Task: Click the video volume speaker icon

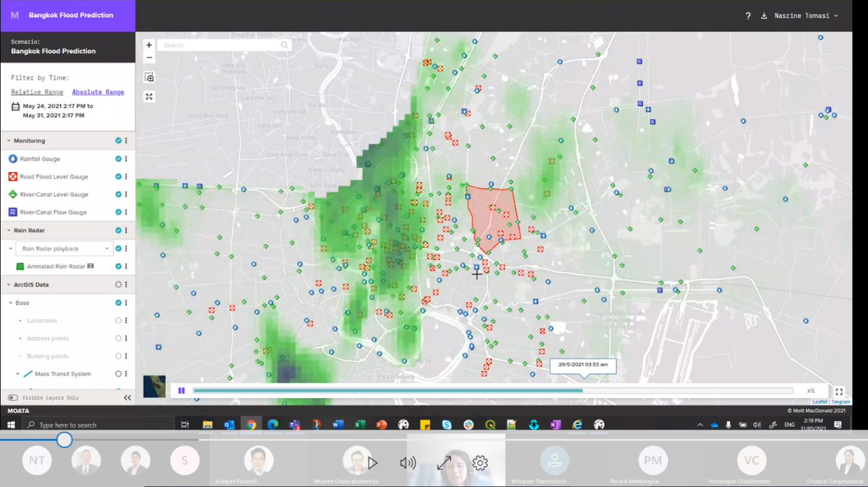Action: click(408, 463)
